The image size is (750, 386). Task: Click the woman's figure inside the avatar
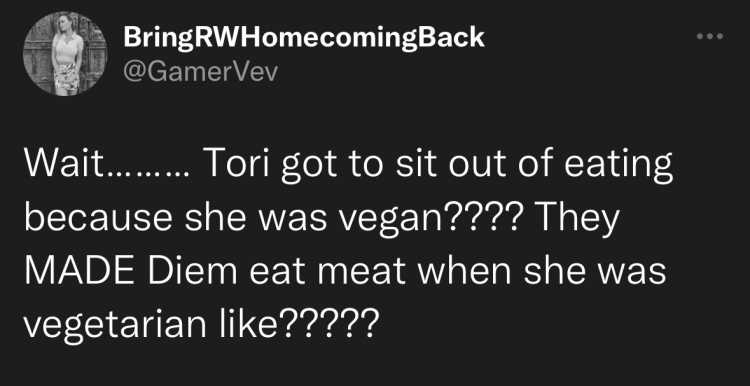point(67,54)
